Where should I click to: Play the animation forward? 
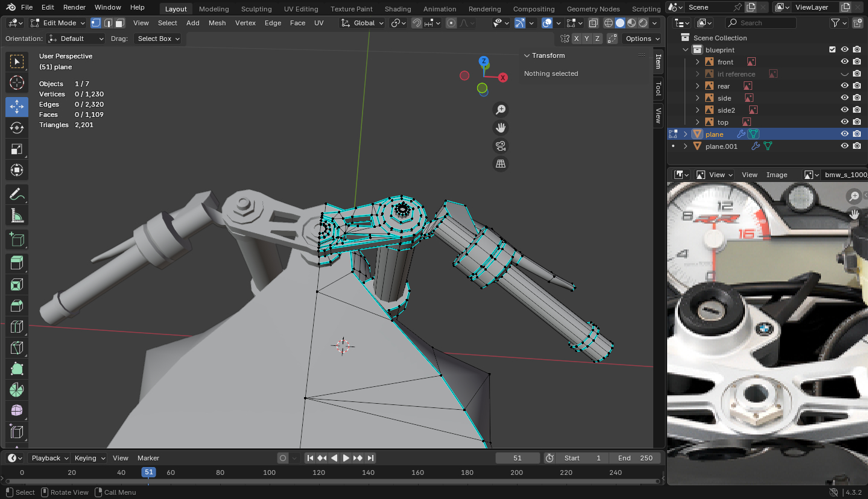(346, 458)
